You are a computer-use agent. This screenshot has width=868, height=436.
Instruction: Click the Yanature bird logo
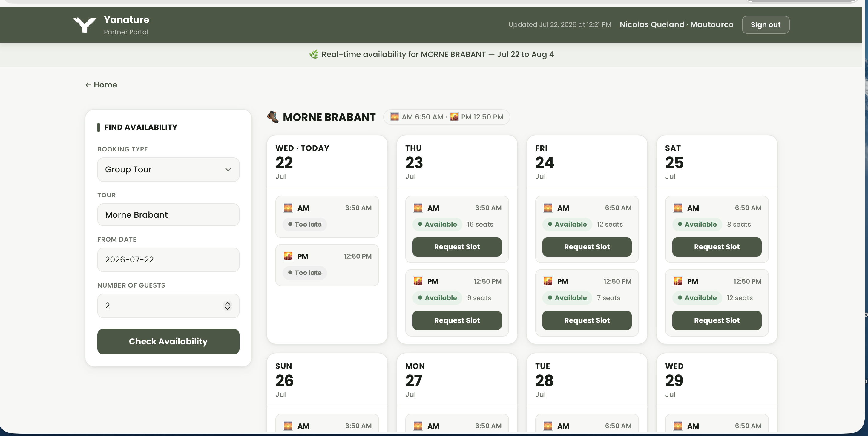click(85, 24)
